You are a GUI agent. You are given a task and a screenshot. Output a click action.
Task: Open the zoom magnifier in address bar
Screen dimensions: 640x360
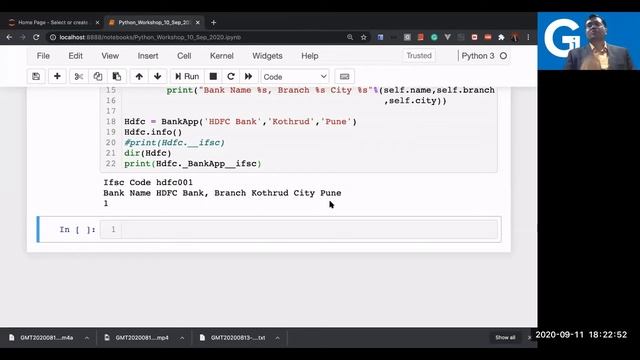350,37
